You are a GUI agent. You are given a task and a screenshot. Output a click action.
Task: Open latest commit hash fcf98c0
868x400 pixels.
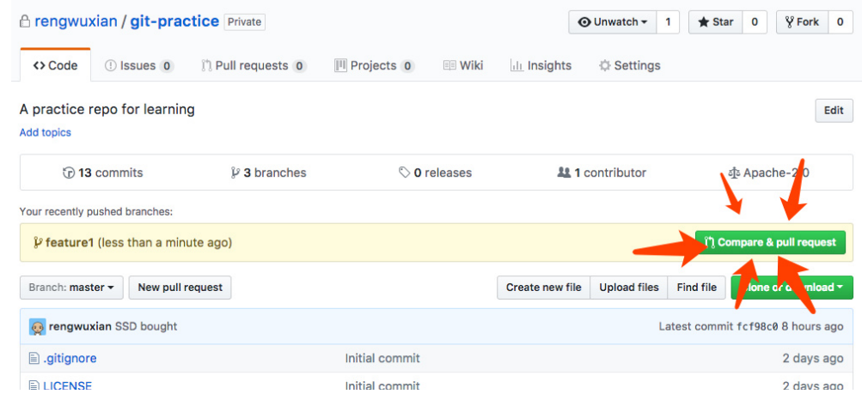tap(757, 326)
